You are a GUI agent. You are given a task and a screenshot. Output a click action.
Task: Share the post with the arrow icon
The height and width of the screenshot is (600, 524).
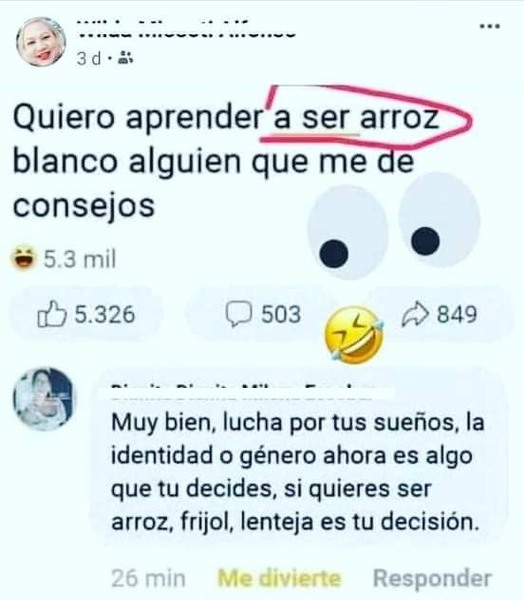pyautogui.click(x=415, y=314)
